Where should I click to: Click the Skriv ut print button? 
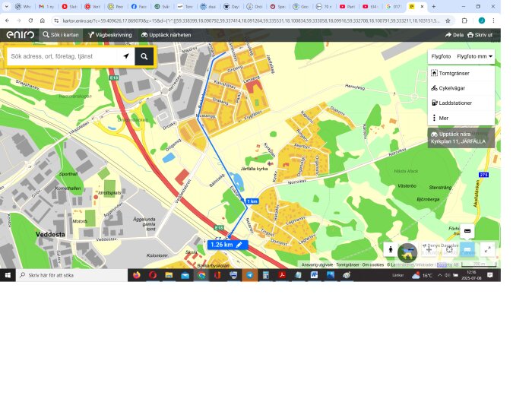tap(480, 35)
